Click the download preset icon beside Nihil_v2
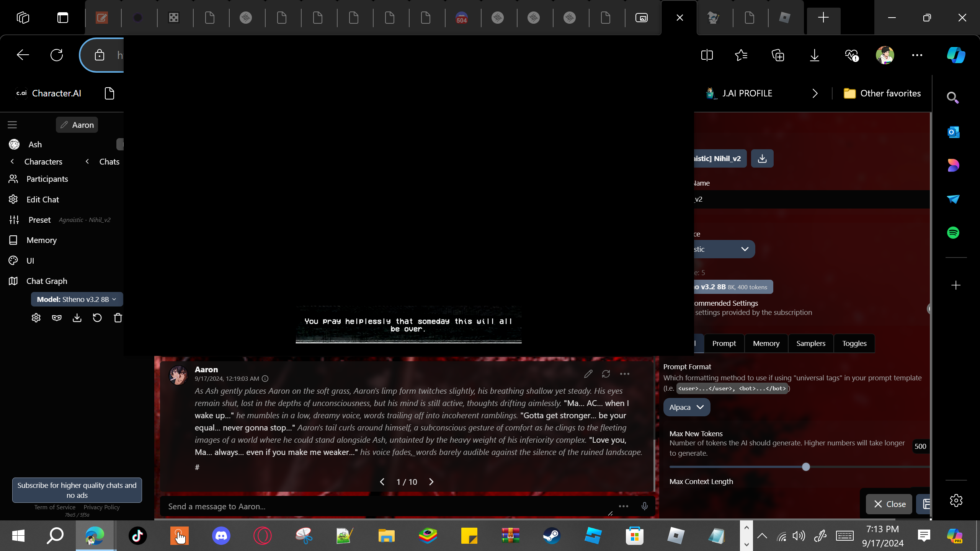 762,158
